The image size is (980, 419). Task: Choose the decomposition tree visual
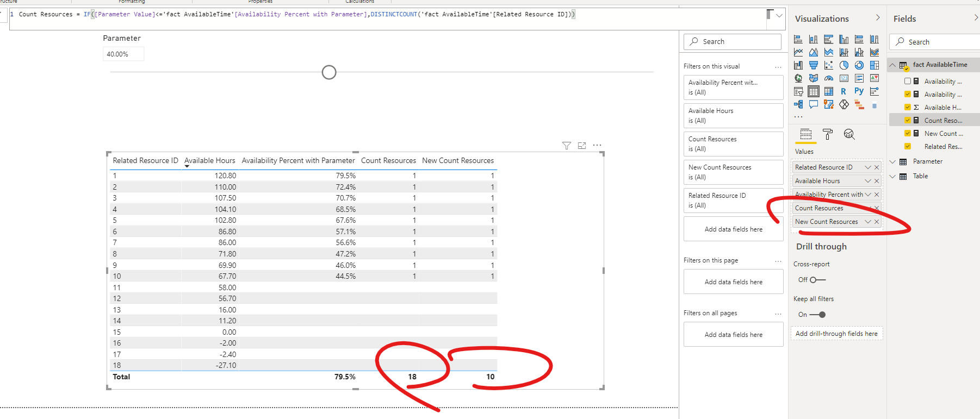pyautogui.click(x=798, y=104)
